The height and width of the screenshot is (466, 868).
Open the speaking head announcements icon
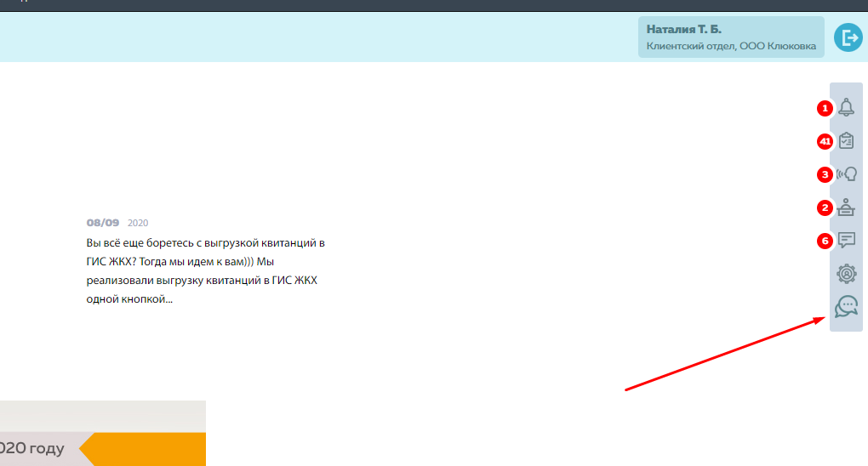(847, 174)
